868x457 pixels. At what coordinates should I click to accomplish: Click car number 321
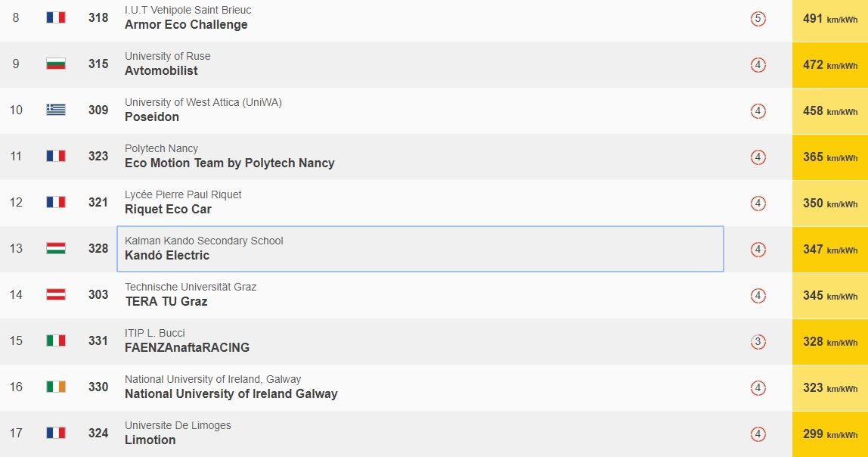coord(98,202)
